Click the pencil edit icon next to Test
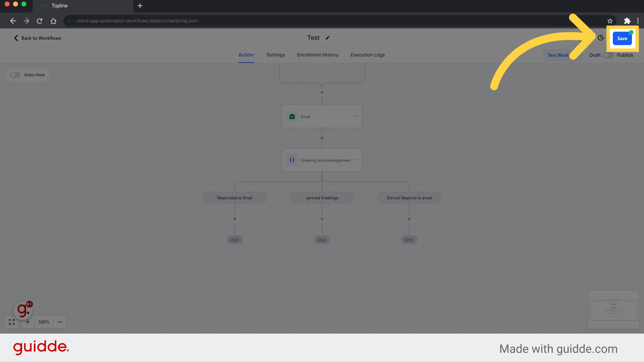The width and height of the screenshot is (644, 362). pos(327,38)
